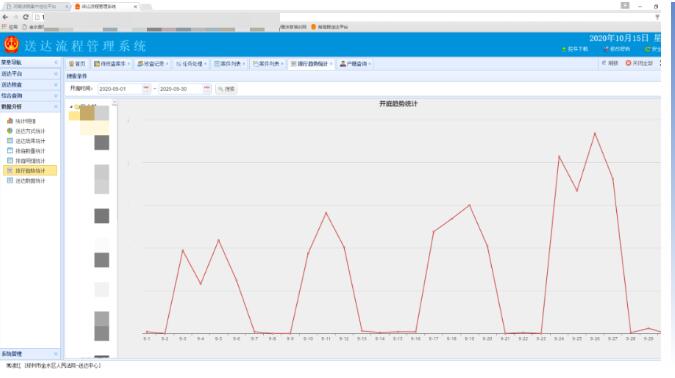Click the chart point at 9-11
Viewport: 675px width, 378px height.
click(x=326, y=213)
